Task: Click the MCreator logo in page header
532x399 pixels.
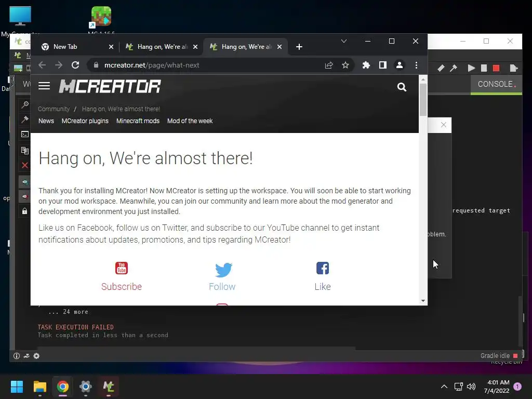Action: tap(110, 86)
